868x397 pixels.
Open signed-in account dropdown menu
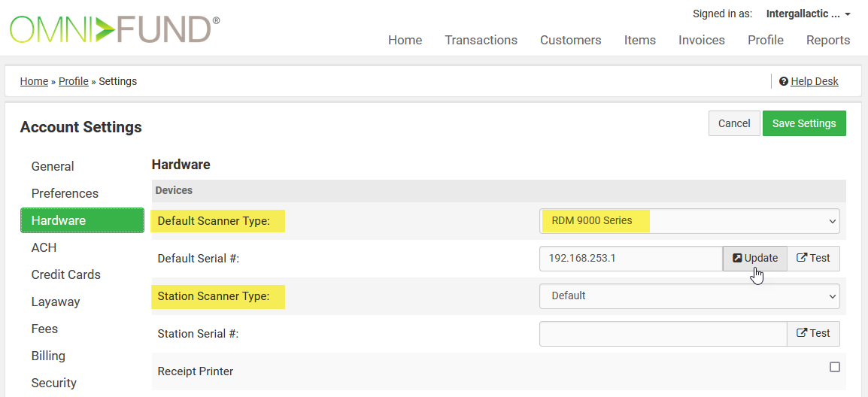click(x=808, y=14)
